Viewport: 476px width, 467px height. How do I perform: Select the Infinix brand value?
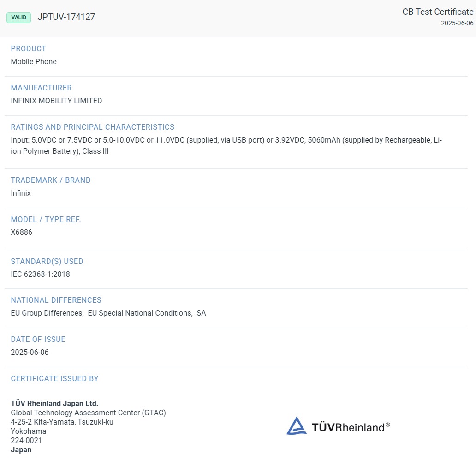pyautogui.click(x=21, y=193)
